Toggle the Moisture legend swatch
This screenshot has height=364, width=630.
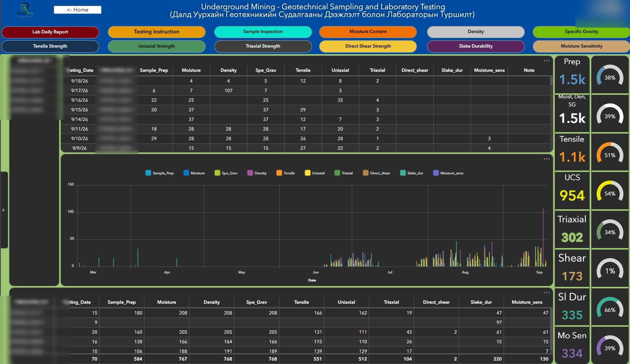(186, 173)
